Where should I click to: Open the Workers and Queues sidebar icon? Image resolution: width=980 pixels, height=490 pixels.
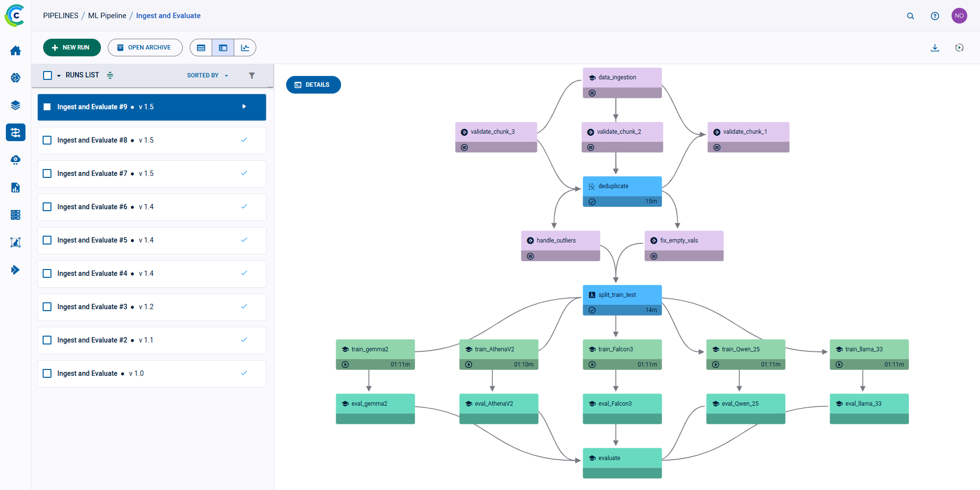tap(15, 215)
